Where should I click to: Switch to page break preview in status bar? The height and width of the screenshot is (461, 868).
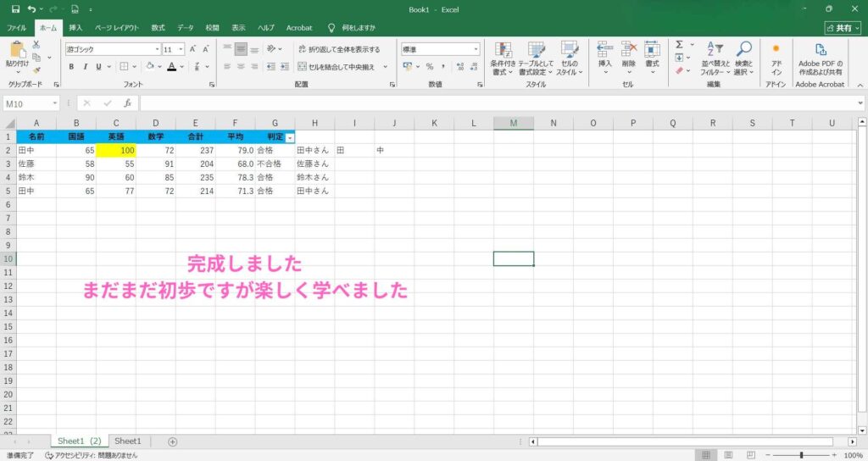(x=751, y=455)
